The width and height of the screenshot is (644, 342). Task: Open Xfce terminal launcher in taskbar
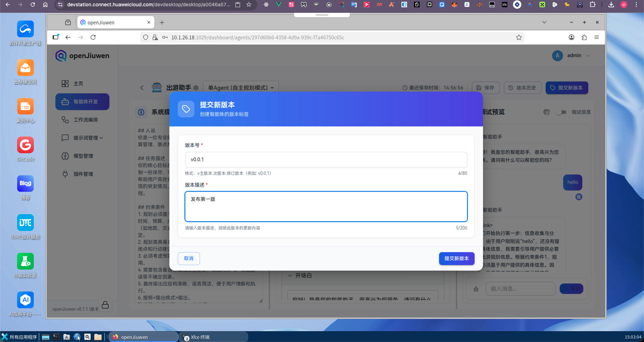tap(56, 337)
